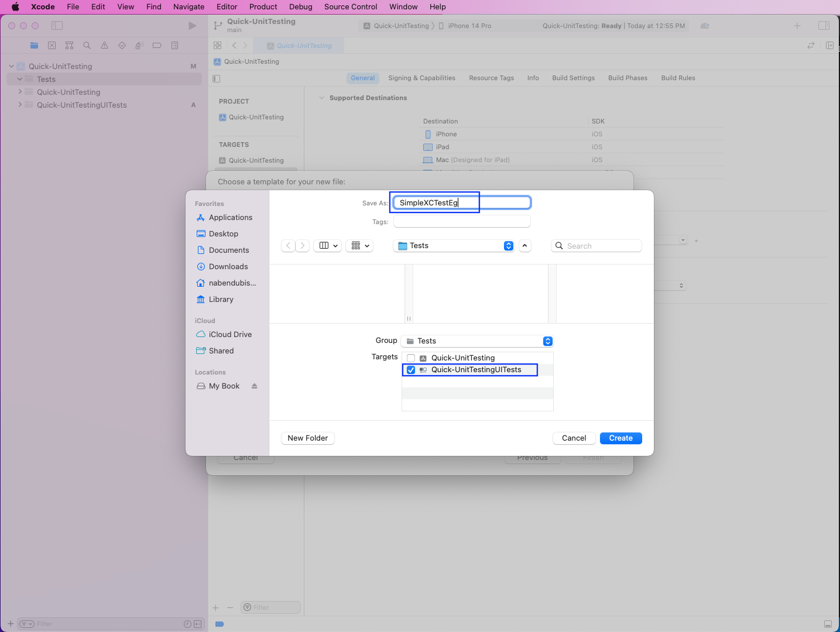Toggle the inspector panel icon at top right
The width and height of the screenshot is (840, 632).
[x=824, y=26]
